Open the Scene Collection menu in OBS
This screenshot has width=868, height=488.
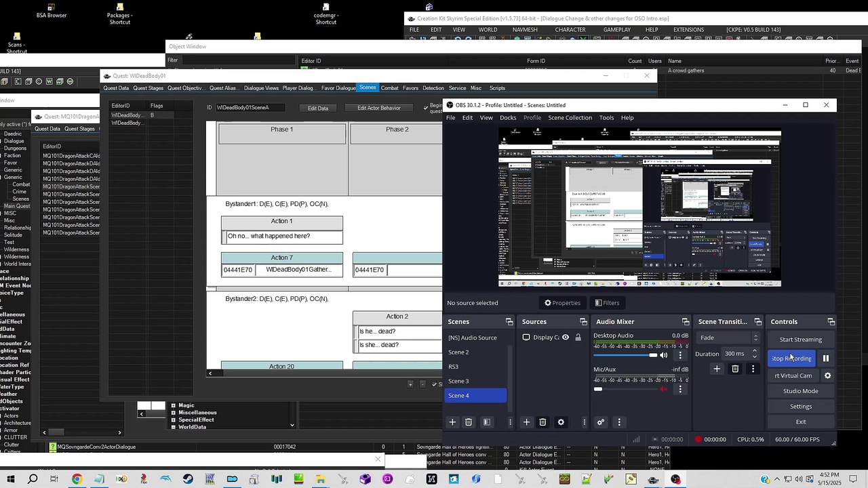point(570,118)
